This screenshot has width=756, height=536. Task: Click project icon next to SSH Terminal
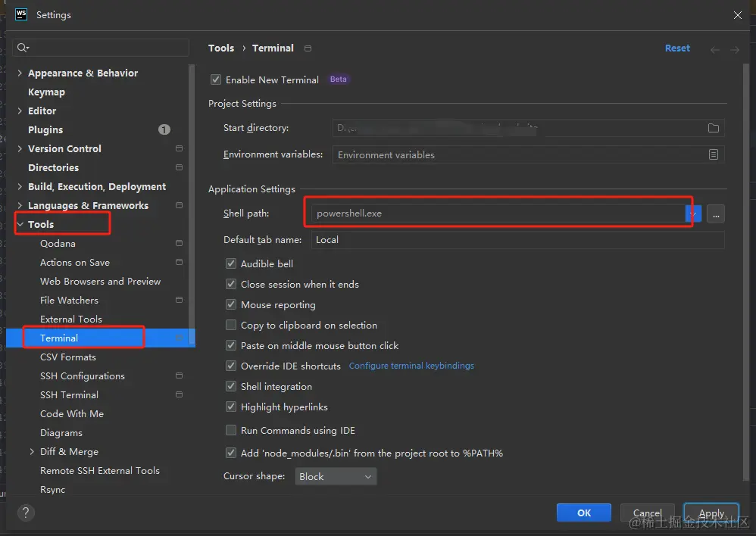pos(179,394)
